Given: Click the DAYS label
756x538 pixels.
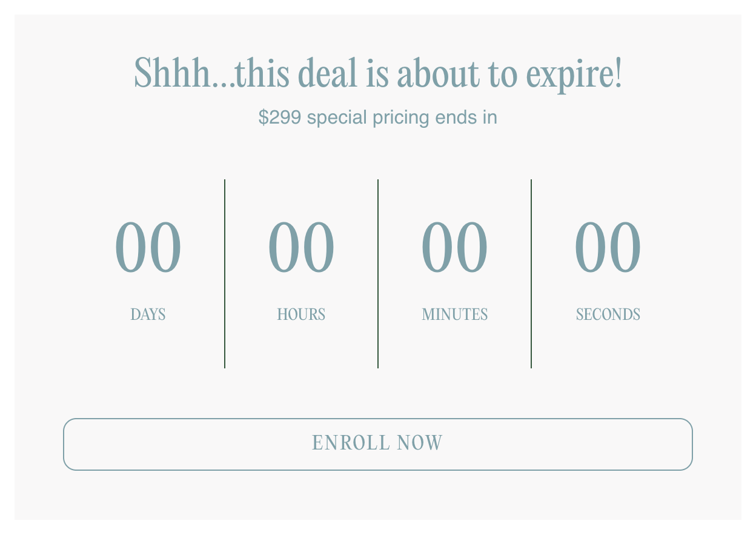Looking at the screenshot, I should 148,314.
